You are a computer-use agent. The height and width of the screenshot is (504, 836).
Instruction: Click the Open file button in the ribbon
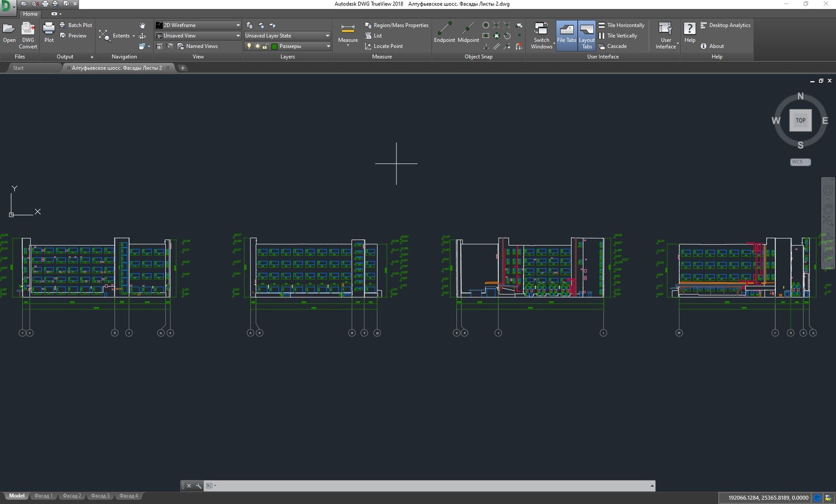click(x=9, y=33)
